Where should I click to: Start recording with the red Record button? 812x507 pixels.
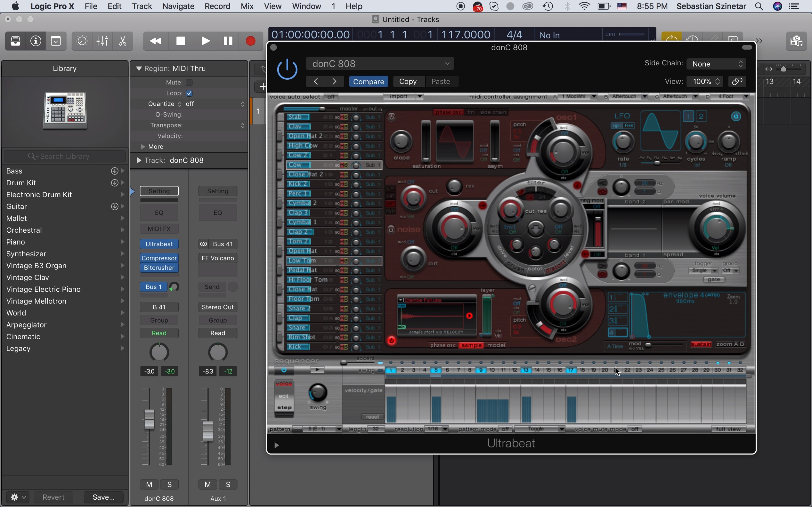(251, 41)
